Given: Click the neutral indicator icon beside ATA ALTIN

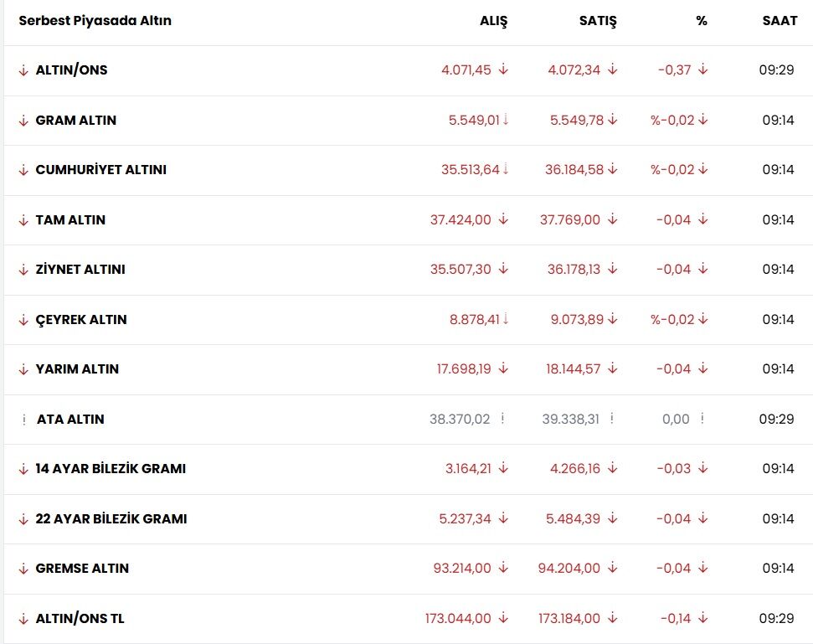Looking at the screenshot, I should tap(23, 419).
